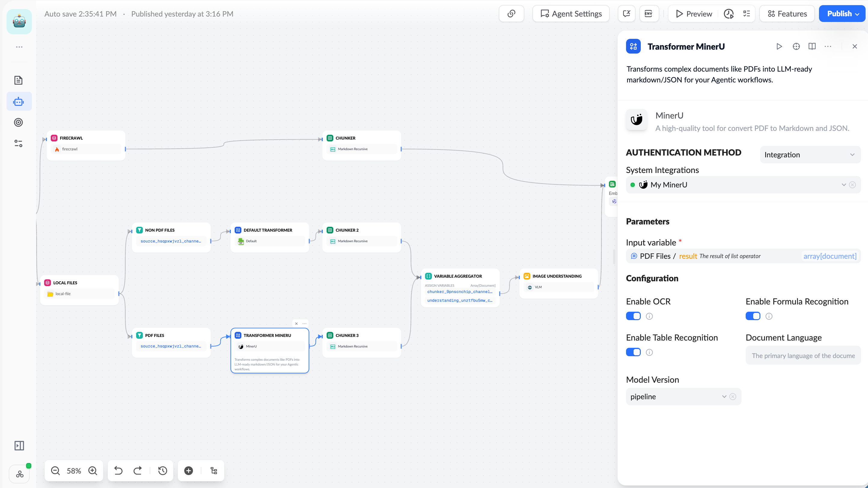Open the version history clock icon

[729, 14]
